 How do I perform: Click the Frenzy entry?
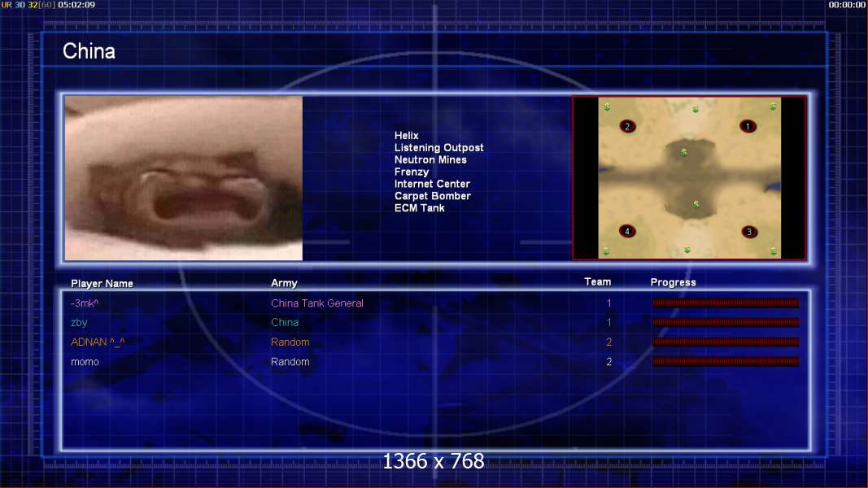tap(412, 172)
